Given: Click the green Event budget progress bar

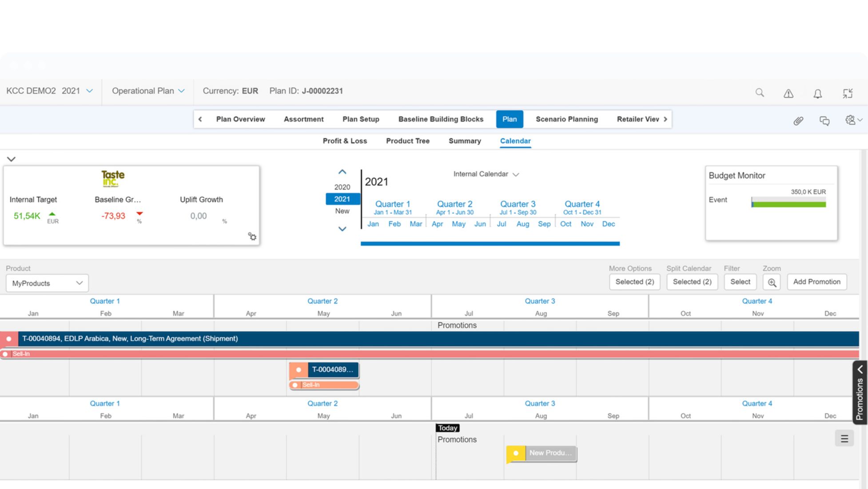Looking at the screenshot, I should [x=789, y=204].
